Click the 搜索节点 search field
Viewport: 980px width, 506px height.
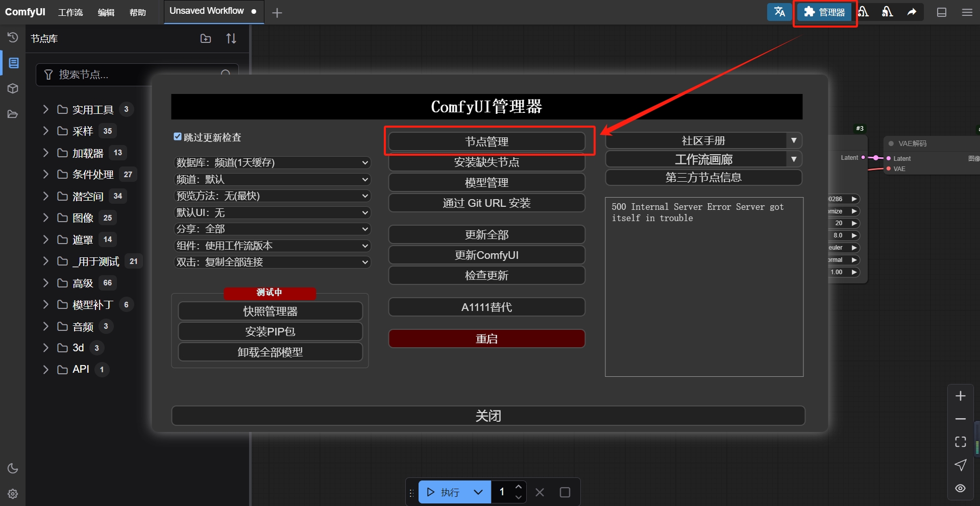coord(137,75)
